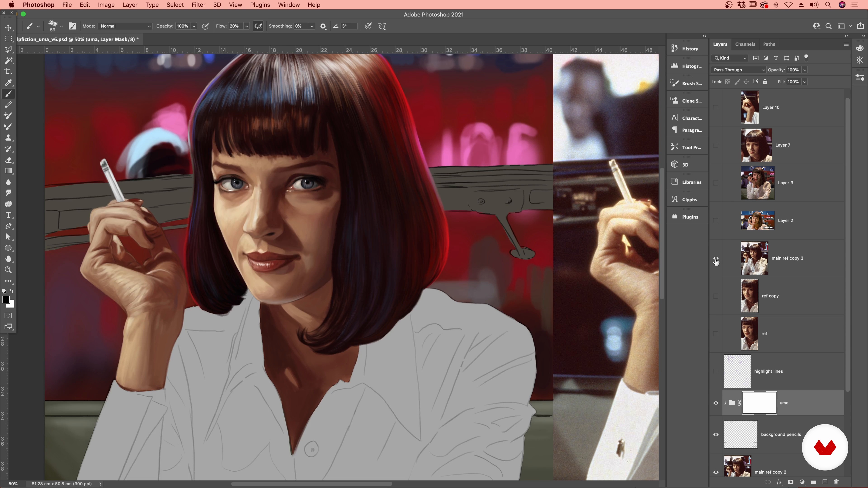Image resolution: width=868 pixels, height=488 pixels.
Task: Hide the background pencils layer
Action: 716,434
